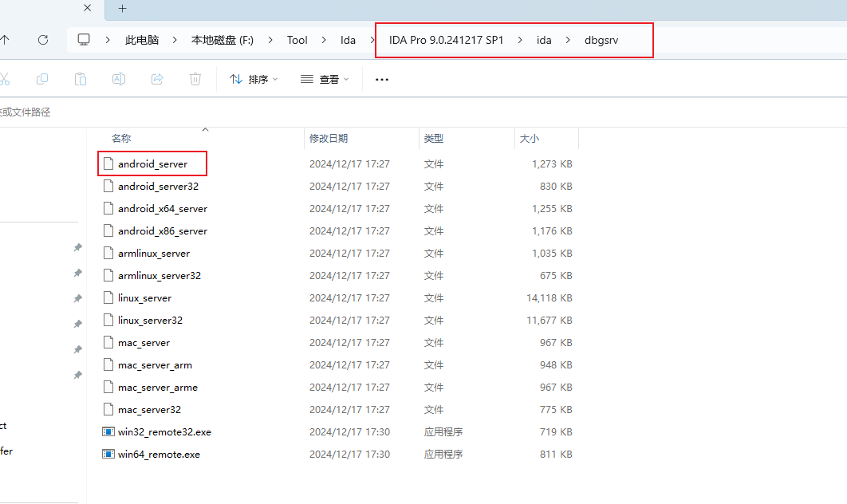
Task: Sort files by the 修改日期 column header
Action: point(329,139)
